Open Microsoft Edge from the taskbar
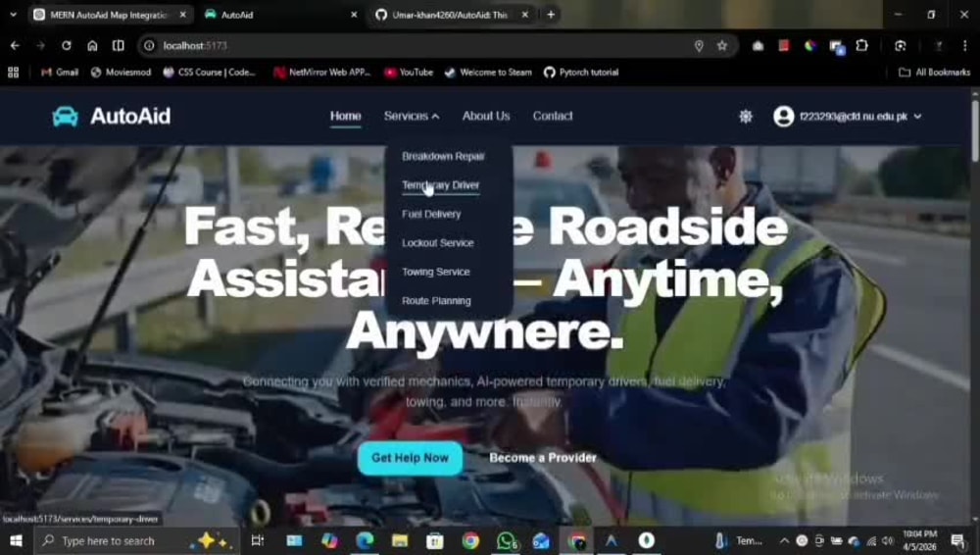This screenshot has width=980, height=555. (365, 540)
